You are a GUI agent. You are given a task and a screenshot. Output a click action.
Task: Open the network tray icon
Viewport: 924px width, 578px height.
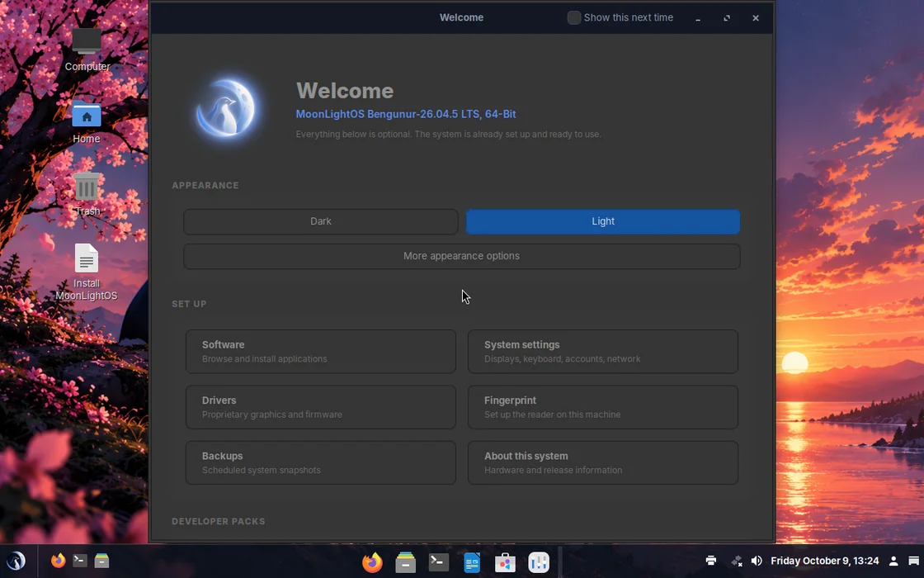(x=737, y=561)
